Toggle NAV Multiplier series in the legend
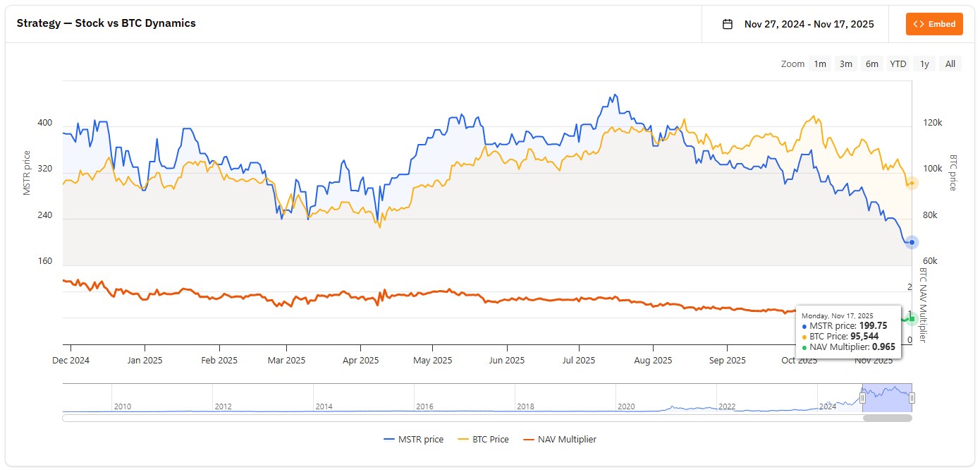 pos(559,439)
